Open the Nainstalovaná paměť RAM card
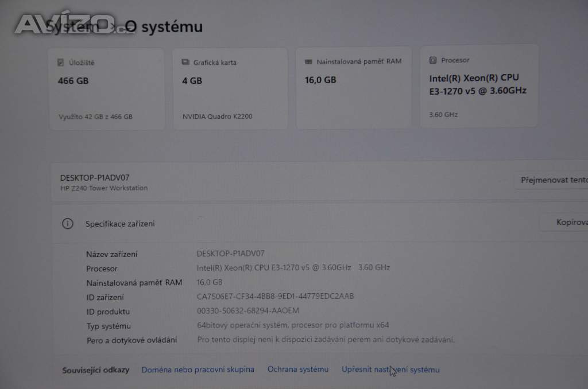The width and height of the screenshot is (588, 389). [x=353, y=88]
